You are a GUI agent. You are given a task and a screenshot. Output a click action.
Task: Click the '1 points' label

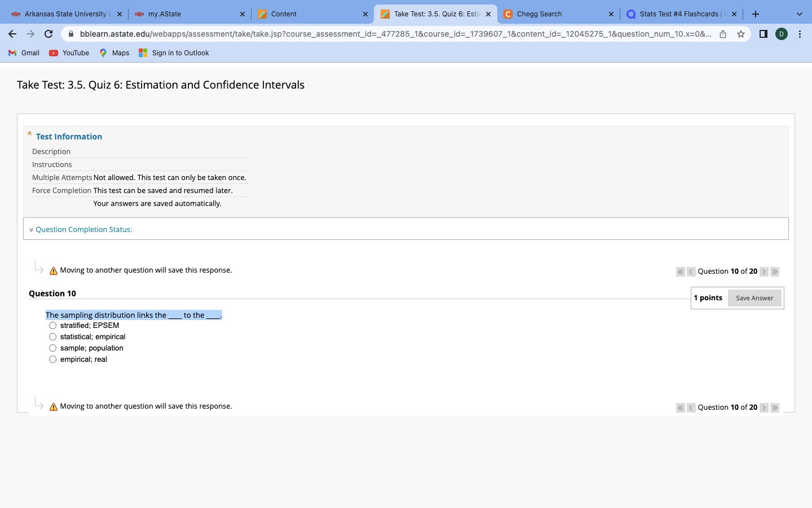click(x=708, y=297)
